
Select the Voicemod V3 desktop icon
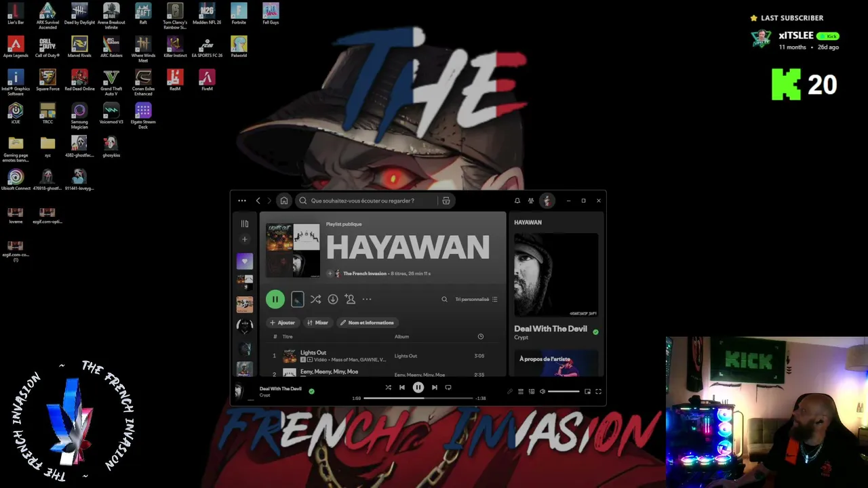111,113
